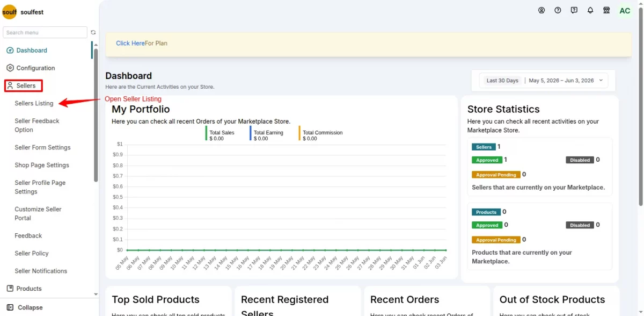Click the My Portfolio heading
Screen dimensions: 644x316
click(x=141, y=110)
